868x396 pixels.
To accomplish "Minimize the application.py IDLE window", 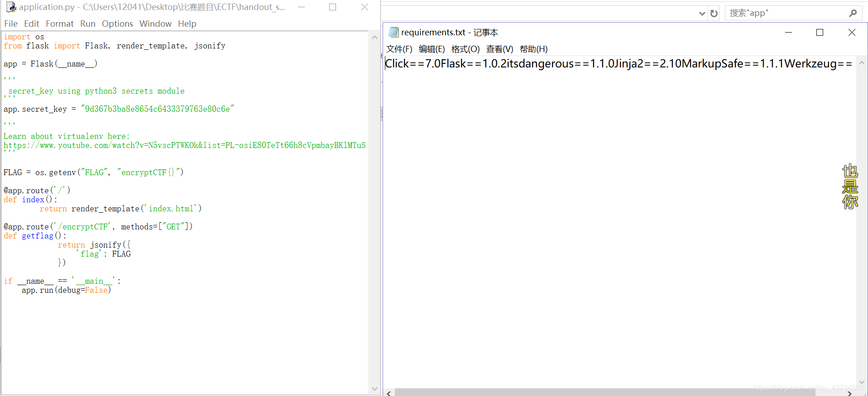I will 302,7.
